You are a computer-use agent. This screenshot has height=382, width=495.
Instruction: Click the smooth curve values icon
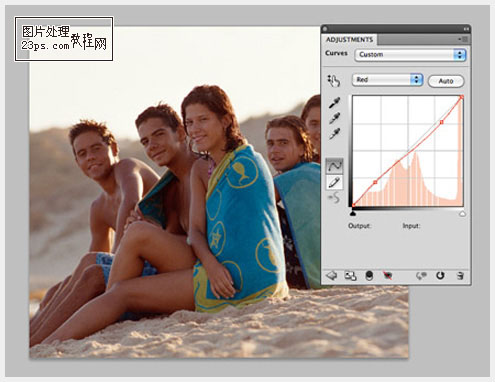(334, 198)
